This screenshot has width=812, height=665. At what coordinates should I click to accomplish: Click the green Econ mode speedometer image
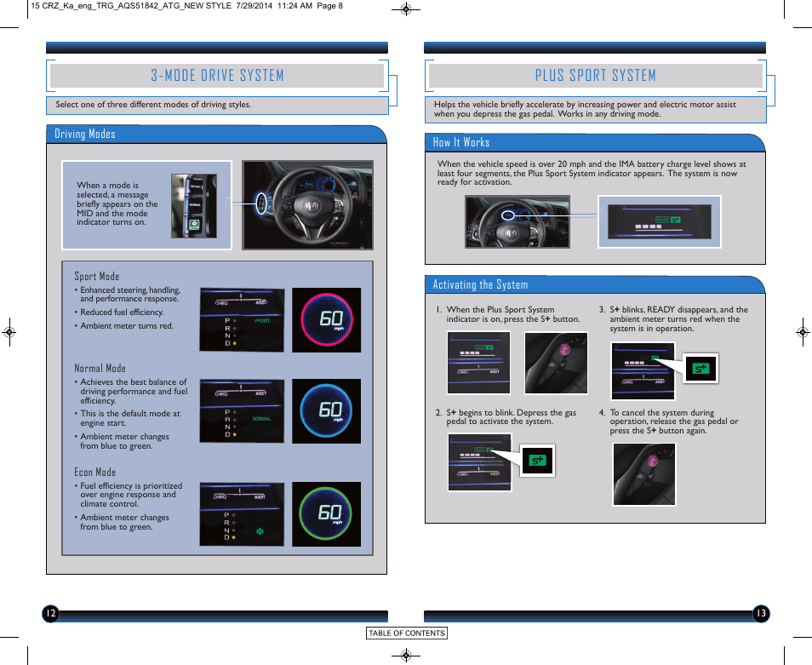pos(326,514)
